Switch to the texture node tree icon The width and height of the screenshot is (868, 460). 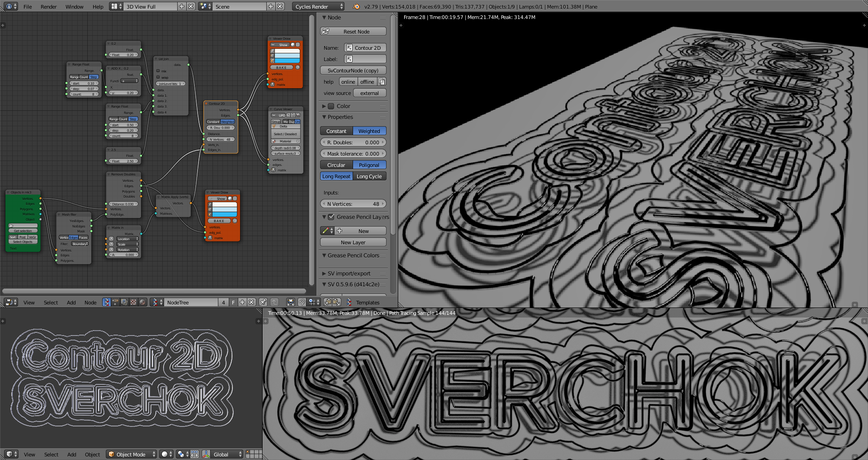(x=133, y=302)
